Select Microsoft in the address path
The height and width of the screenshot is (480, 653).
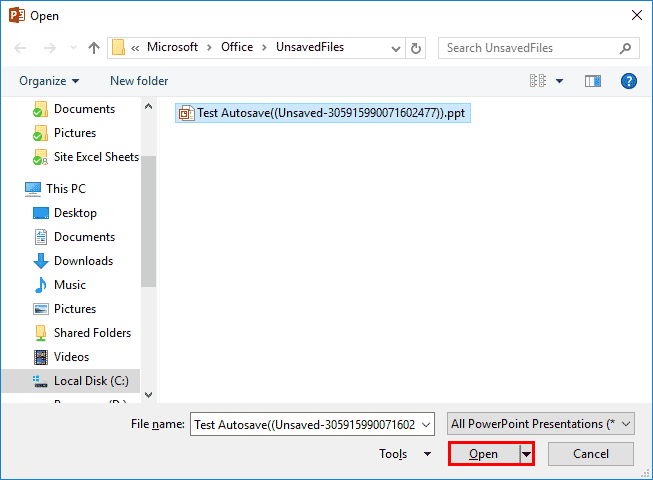tap(172, 47)
